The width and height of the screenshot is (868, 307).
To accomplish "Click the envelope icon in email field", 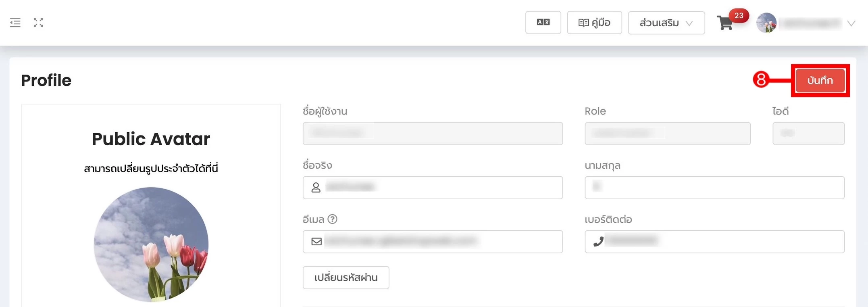I will point(316,242).
